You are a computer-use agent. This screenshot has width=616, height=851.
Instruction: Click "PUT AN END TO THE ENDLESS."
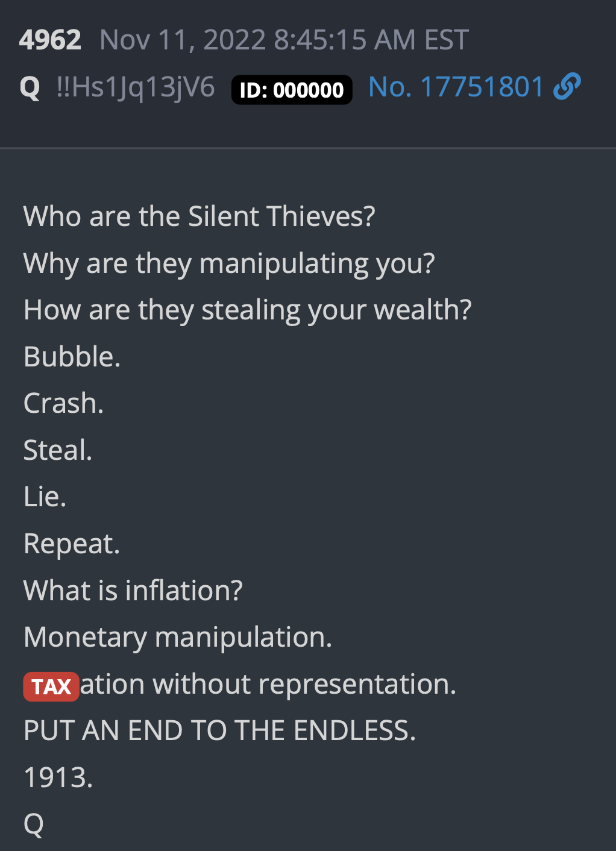219,730
